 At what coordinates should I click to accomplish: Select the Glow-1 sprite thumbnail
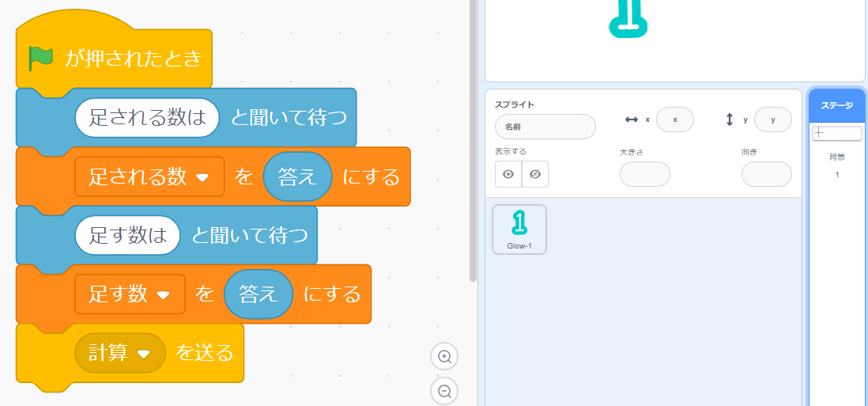(x=519, y=229)
